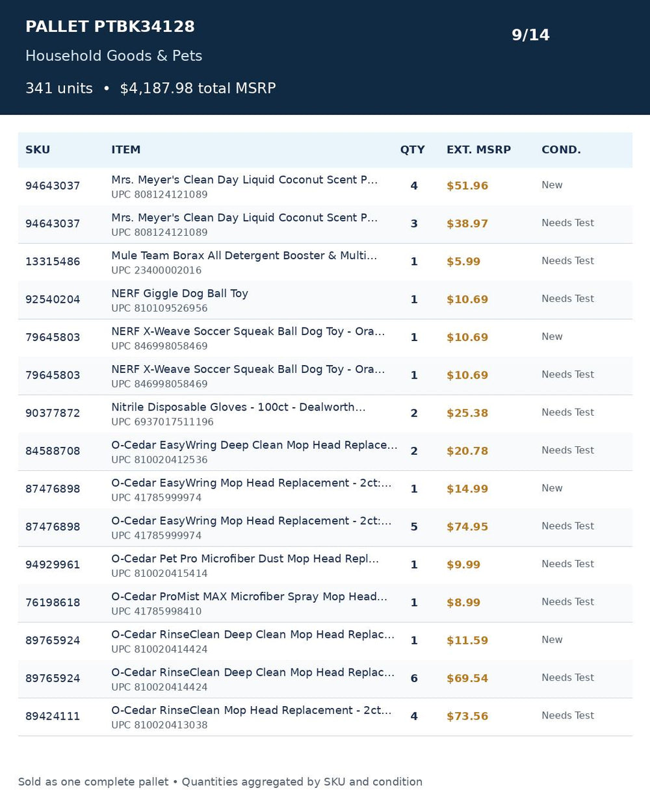Click the SKU column header
The height and width of the screenshot is (812, 650).
38,150
